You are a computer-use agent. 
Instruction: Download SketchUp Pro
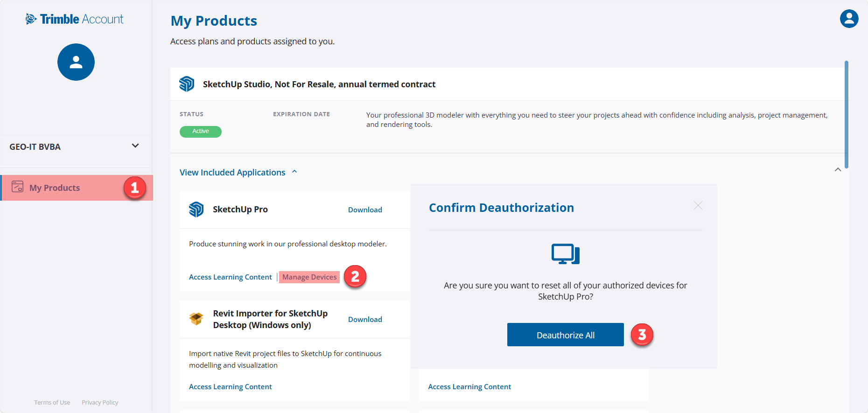(x=365, y=210)
